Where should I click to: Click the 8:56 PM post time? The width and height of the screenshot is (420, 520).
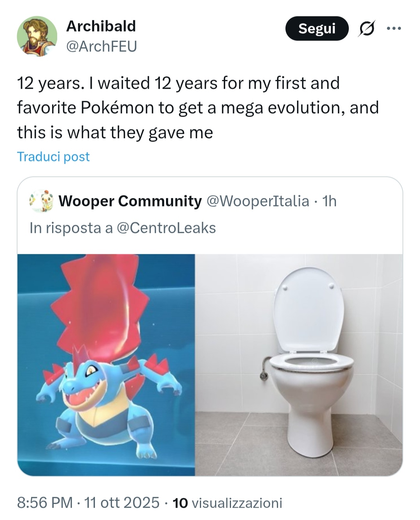coord(45,503)
